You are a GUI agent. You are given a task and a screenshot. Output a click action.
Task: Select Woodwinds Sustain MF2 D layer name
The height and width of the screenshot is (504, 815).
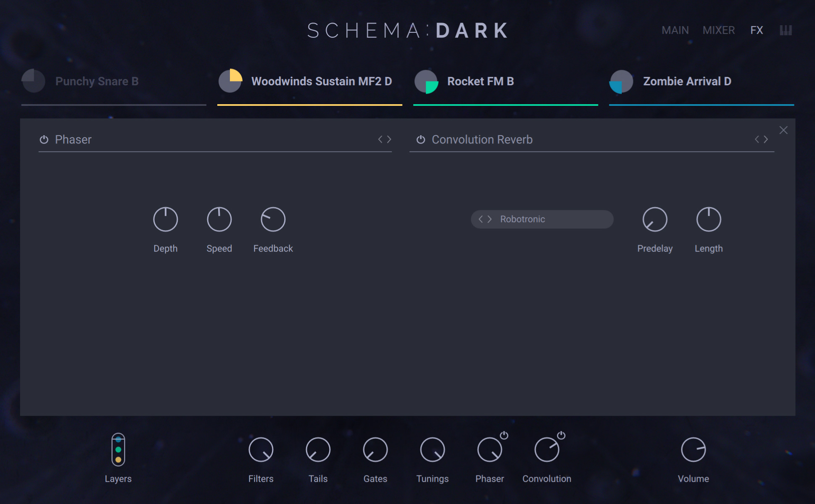click(x=322, y=81)
